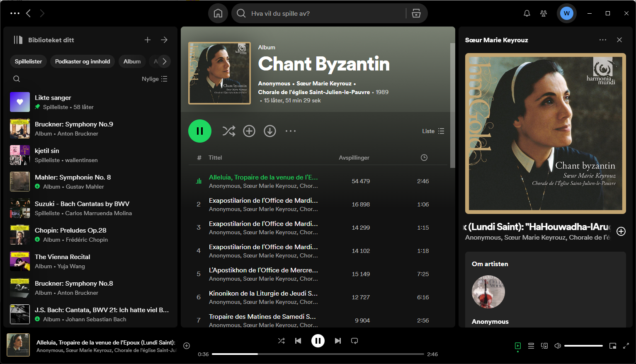636x364 pixels.
Task: Show more library filters with chevron
Action: 165,61
